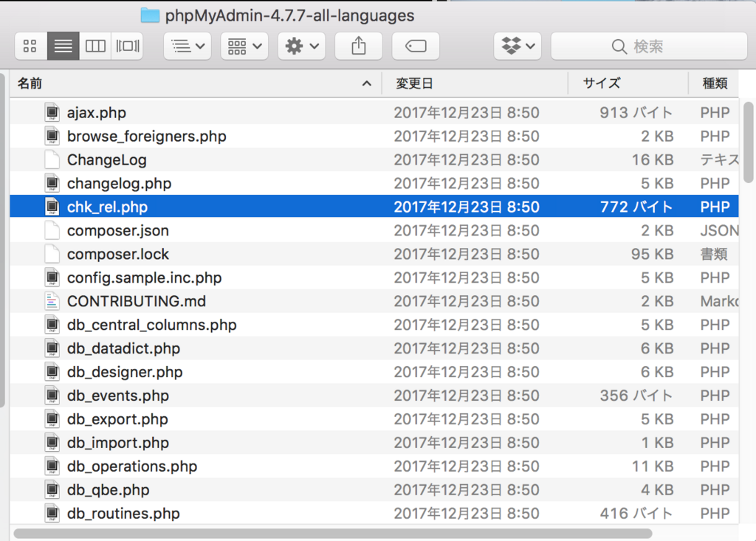This screenshot has width=756, height=541.
Task: Open the gear action menu
Action: (x=301, y=46)
